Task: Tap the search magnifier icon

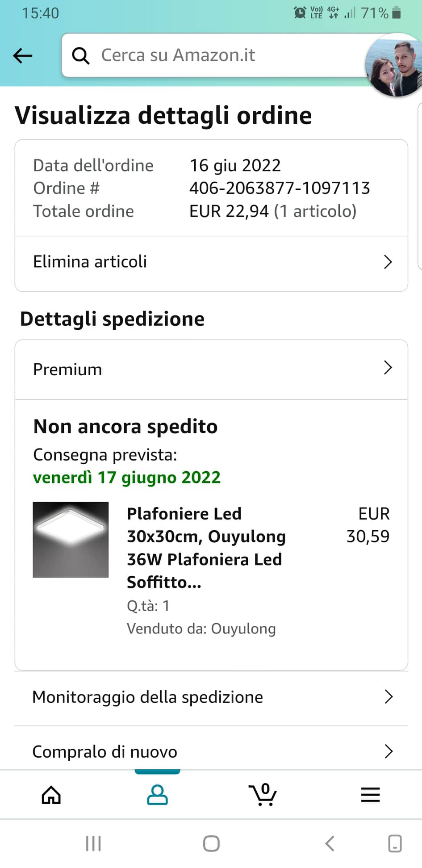Action: click(x=81, y=56)
